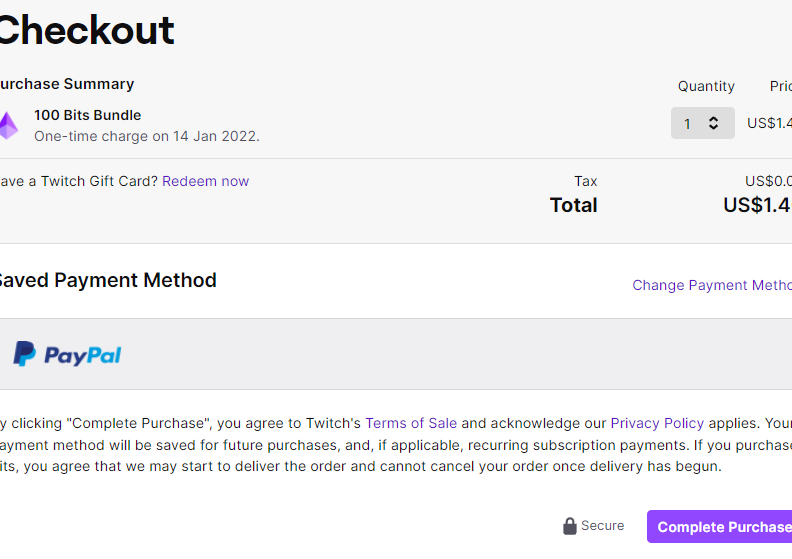Click the bundle price next to quantity
792x559 pixels.
(769, 123)
